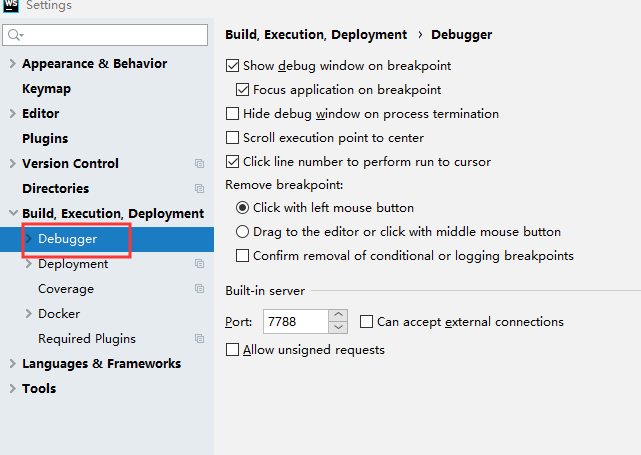Click project-level icon beside Version Control
This screenshot has height=455, width=641.
pos(200,164)
